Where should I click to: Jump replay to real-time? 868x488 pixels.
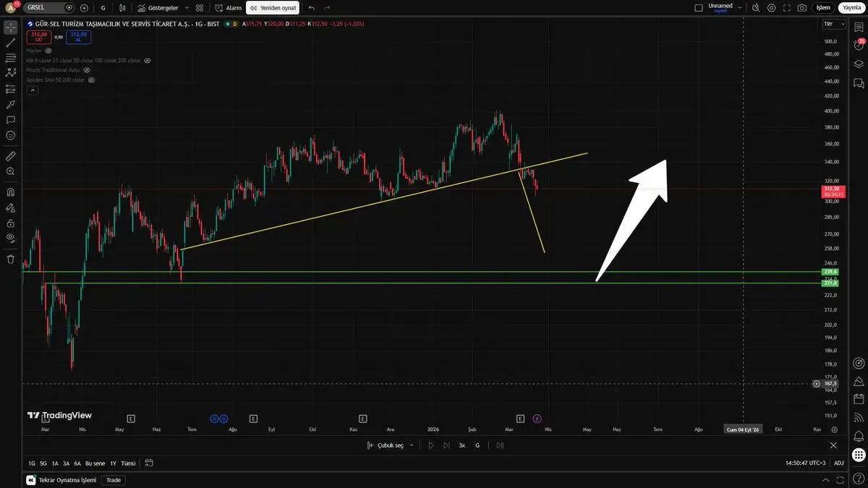click(x=499, y=445)
